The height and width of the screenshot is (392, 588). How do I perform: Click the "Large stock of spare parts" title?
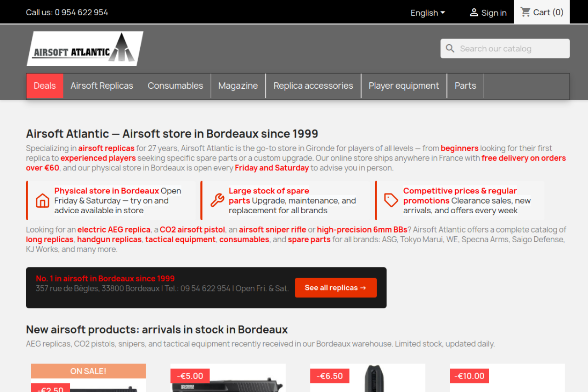pos(269,195)
